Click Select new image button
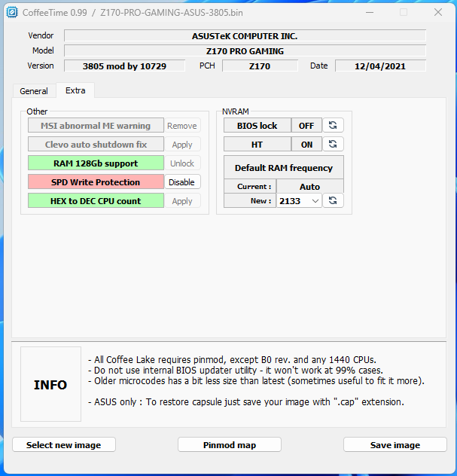Screen dimensions: 457x476 [64, 444]
